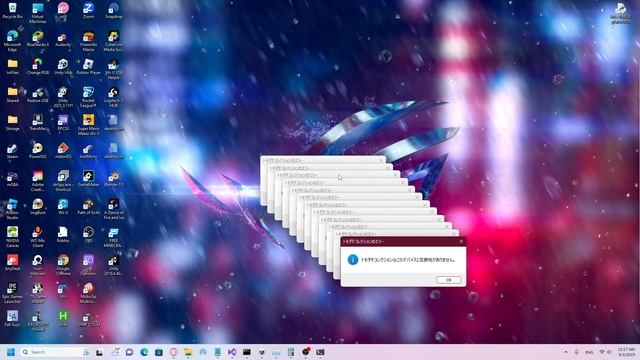The width and height of the screenshot is (640, 360).
Task: Select the Change RGB desktop icon
Action: pos(38,67)
